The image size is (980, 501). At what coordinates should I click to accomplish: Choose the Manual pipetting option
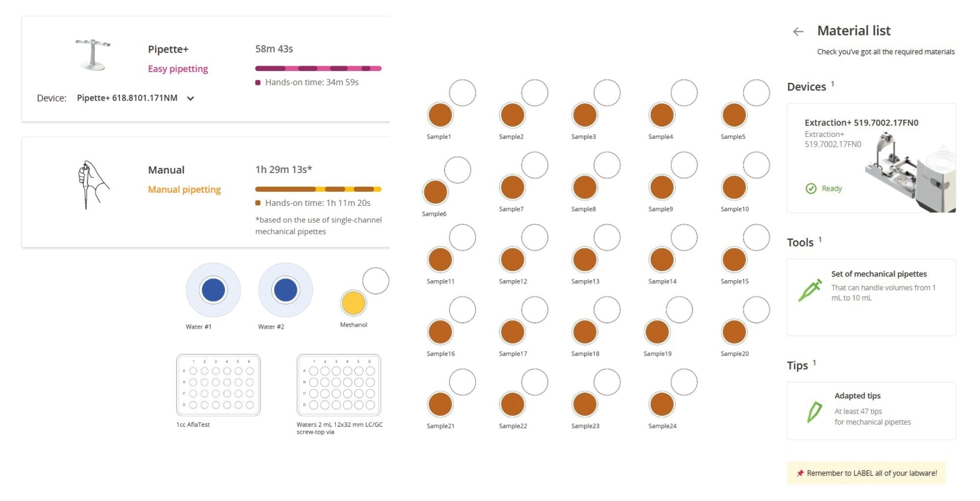pos(184,189)
